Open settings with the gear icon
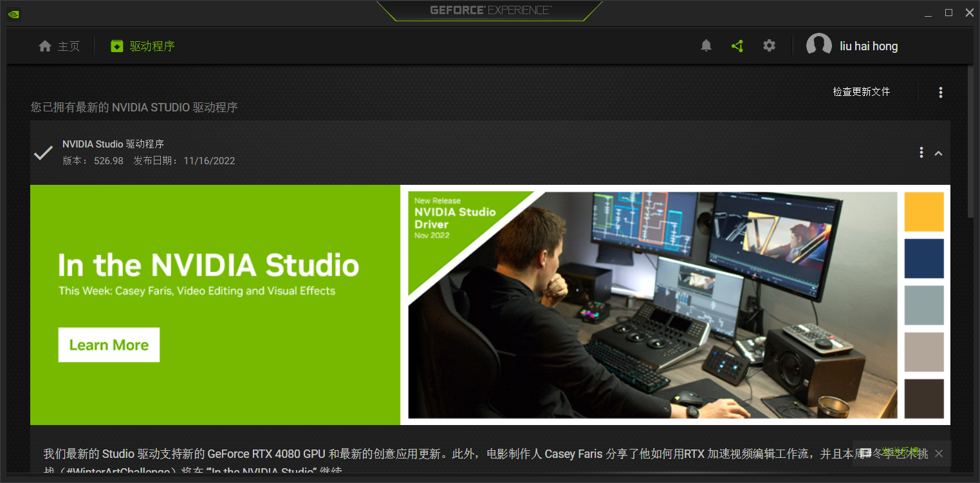Screen dimensions: 980x483 pos(769,46)
